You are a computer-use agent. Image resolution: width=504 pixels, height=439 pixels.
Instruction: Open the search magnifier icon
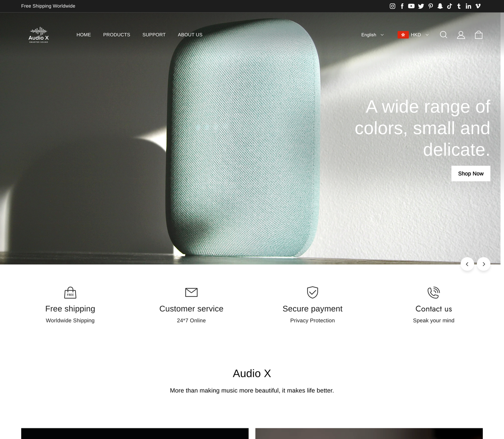pyautogui.click(x=443, y=35)
